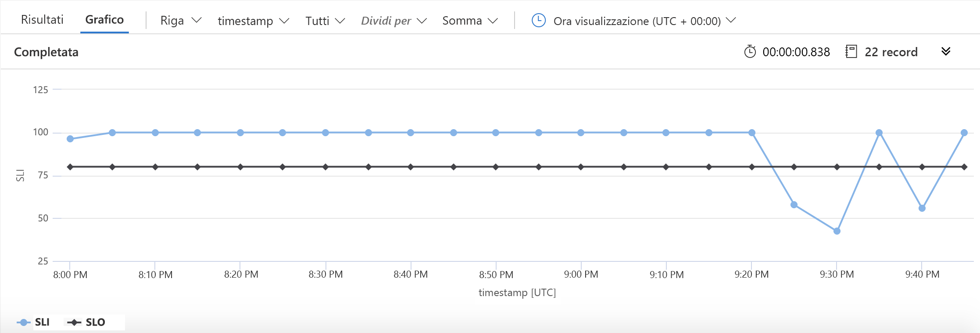This screenshot has width=980, height=333.
Task: Click the timestamp [UTC] axis title
Action: (517, 293)
